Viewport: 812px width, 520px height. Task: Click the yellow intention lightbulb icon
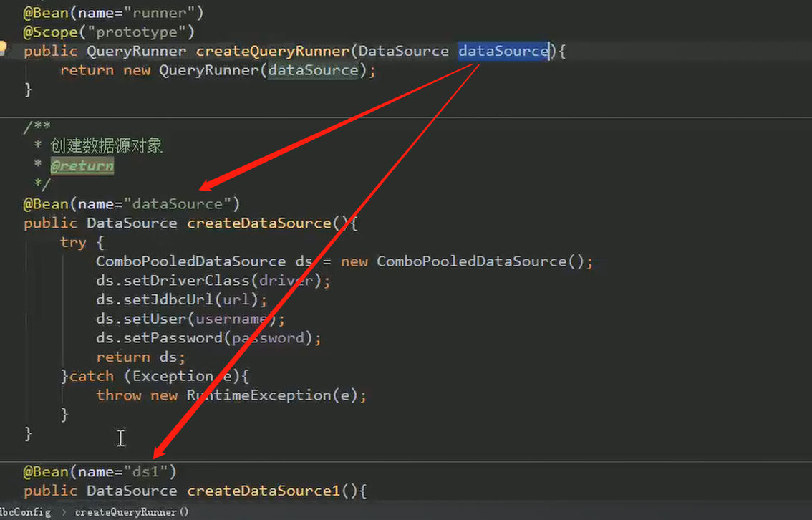point(3,48)
